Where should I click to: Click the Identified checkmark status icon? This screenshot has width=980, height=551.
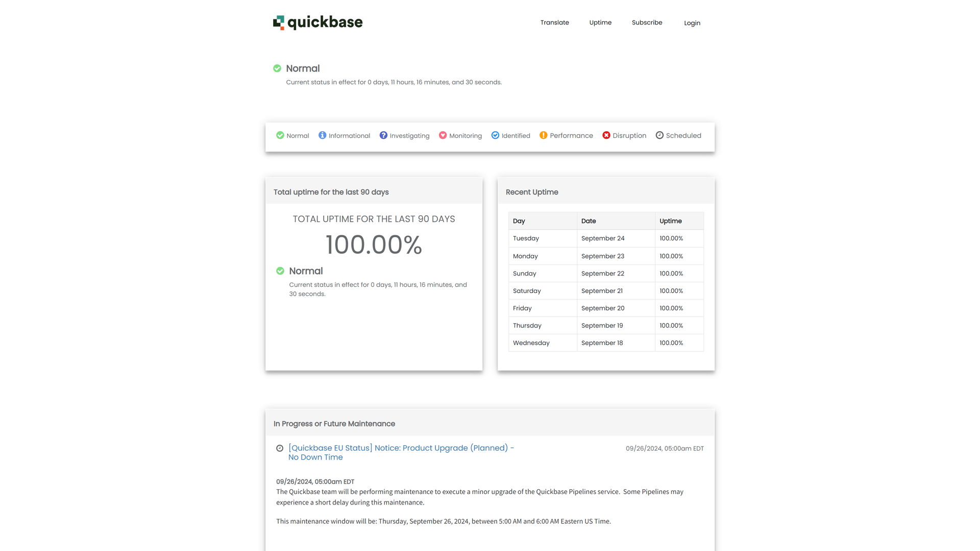pyautogui.click(x=495, y=135)
